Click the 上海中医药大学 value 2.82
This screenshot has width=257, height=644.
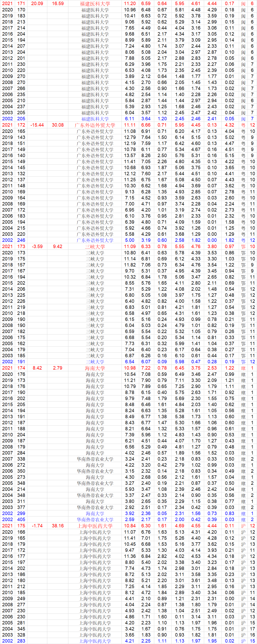tap(162, 556)
